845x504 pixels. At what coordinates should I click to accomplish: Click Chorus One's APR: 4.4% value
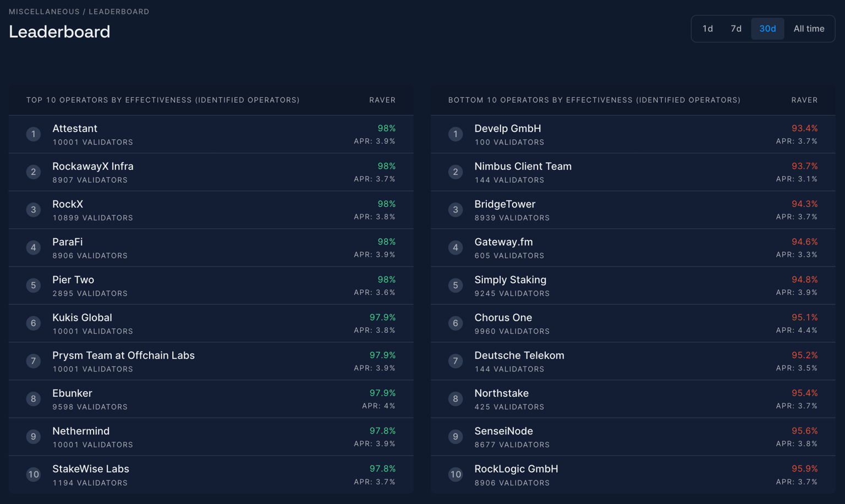pos(797,331)
